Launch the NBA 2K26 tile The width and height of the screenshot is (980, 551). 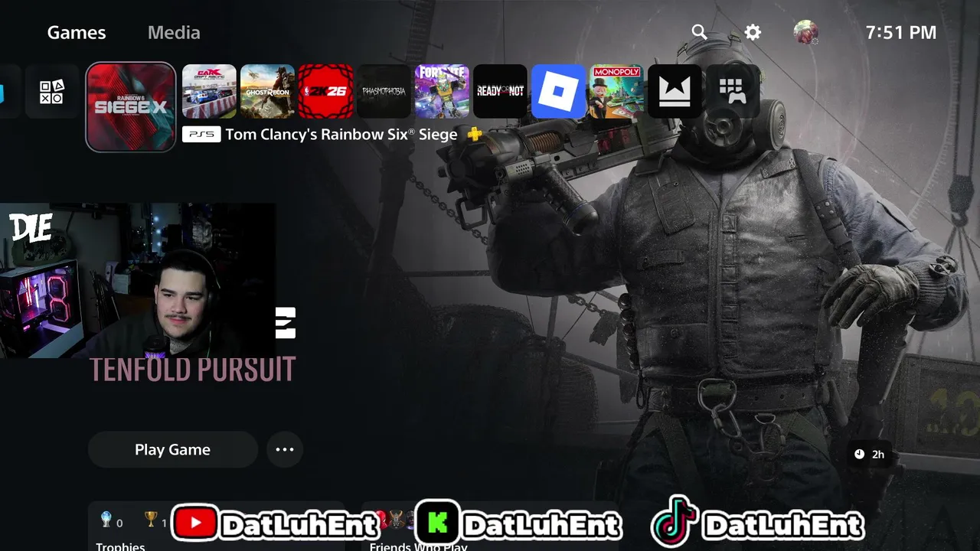325,91
